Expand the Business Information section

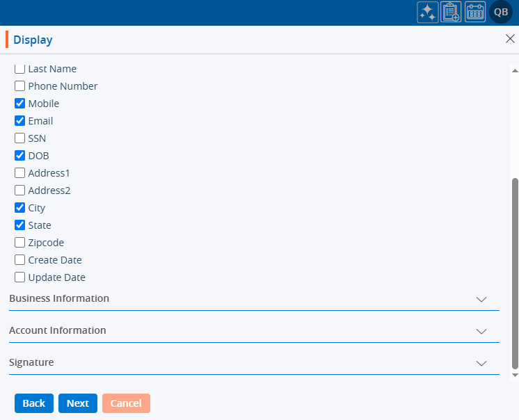point(59,298)
